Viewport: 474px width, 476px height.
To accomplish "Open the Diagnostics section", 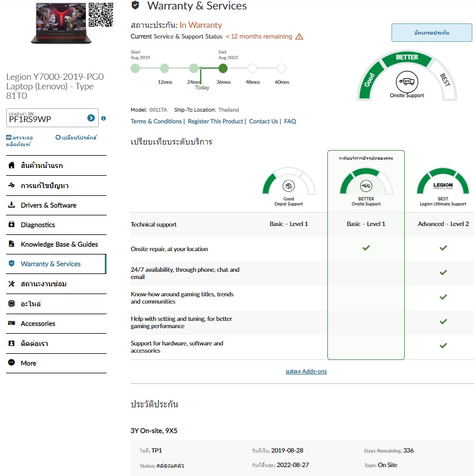I will [56, 225].
